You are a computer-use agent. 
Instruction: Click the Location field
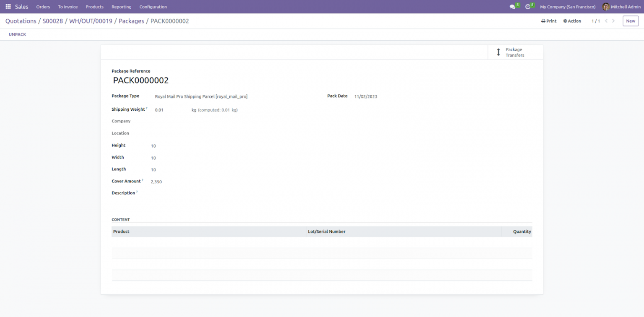pos(120,133)
